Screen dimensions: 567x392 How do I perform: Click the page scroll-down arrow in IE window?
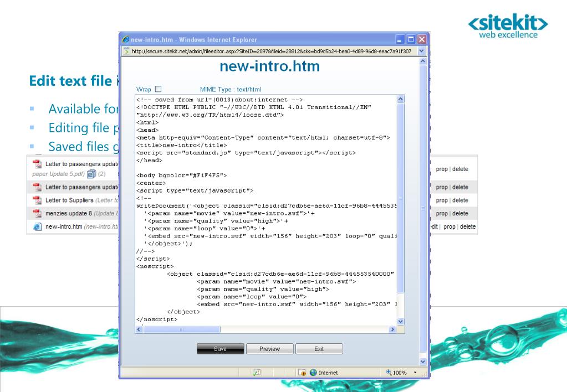(x=422, y=362)
